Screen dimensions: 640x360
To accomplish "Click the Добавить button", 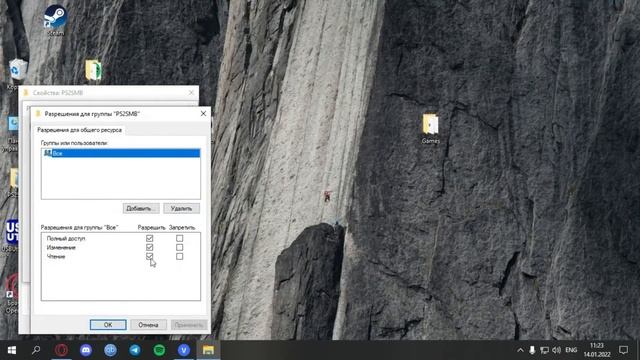I will pyautogui.click(x=141, y=208).
